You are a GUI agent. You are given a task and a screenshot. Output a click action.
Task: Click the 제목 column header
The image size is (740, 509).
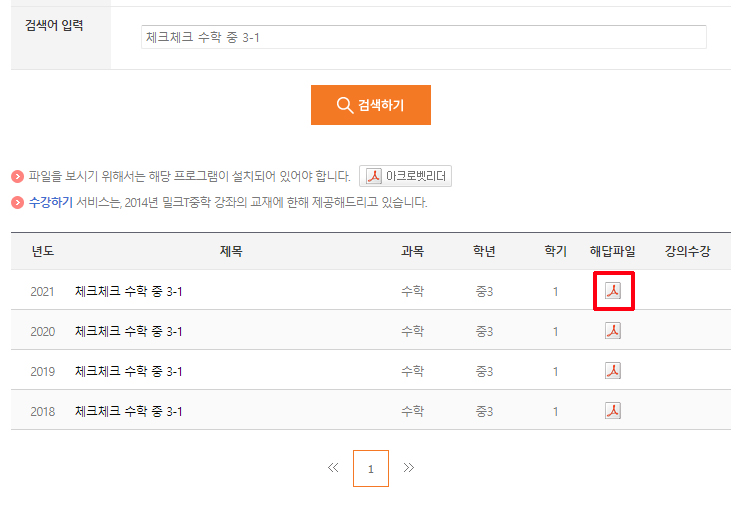pos(231,251)
